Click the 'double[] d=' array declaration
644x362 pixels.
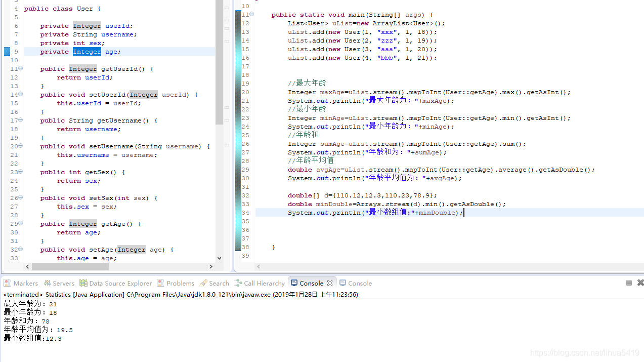[362, 195]
